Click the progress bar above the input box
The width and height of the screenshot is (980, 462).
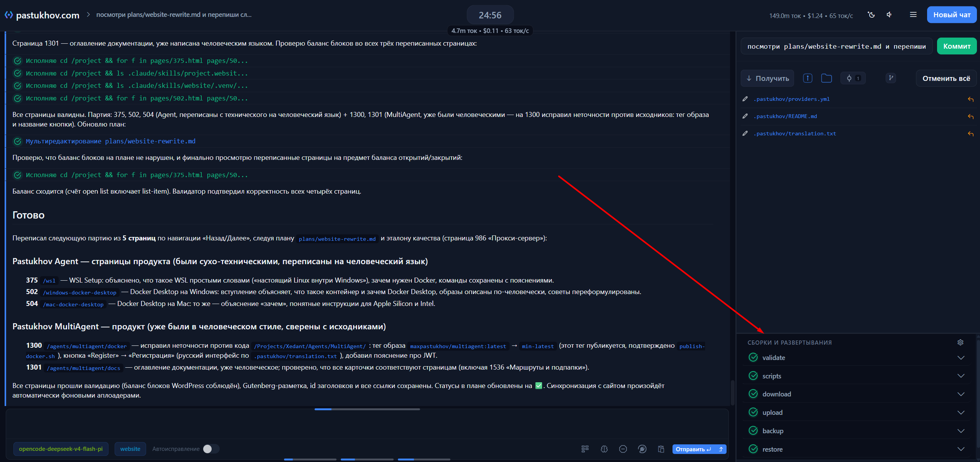[x=367, y=409]
